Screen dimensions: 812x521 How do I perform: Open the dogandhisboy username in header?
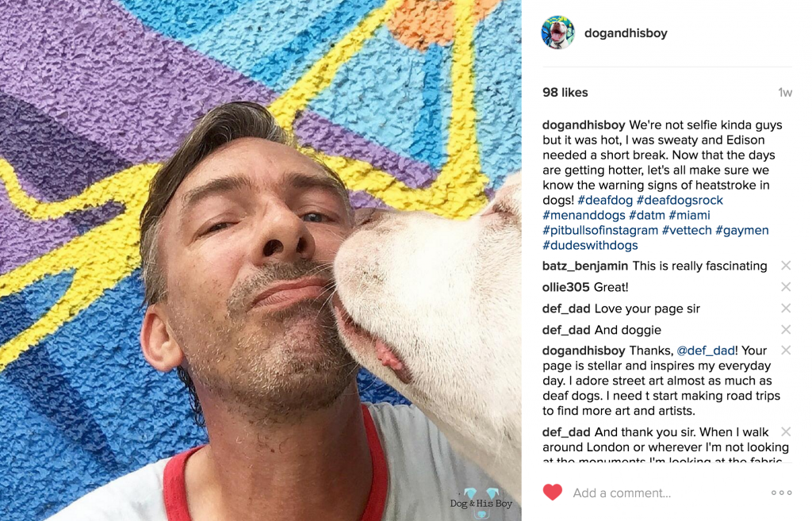point(626,33)
